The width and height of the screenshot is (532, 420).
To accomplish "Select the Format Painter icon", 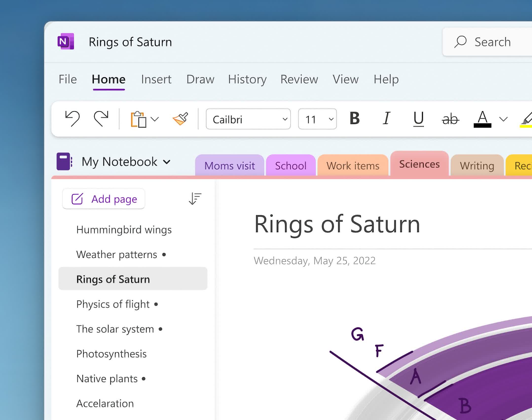I will pos(180,119).
